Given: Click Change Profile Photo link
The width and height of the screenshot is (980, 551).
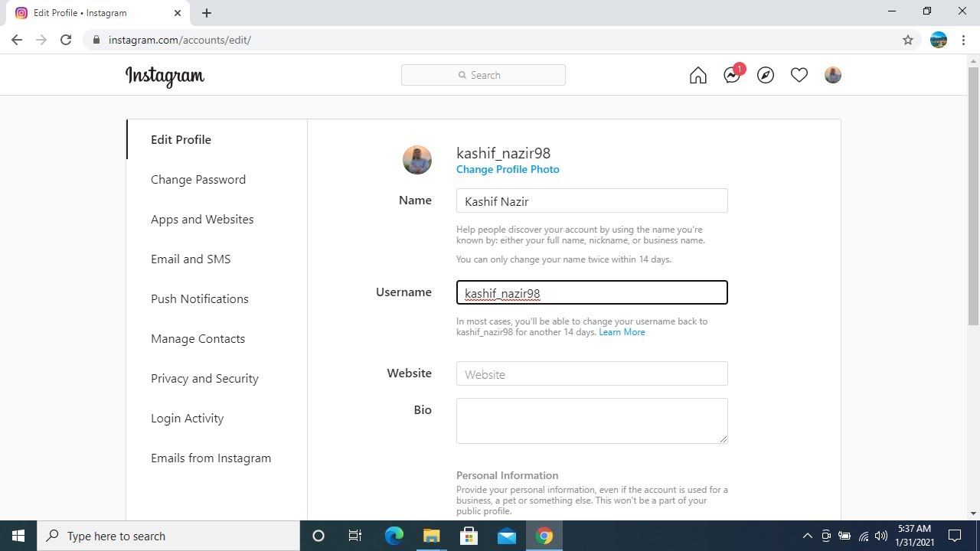Looking at the screenshot, I should 508,169.
